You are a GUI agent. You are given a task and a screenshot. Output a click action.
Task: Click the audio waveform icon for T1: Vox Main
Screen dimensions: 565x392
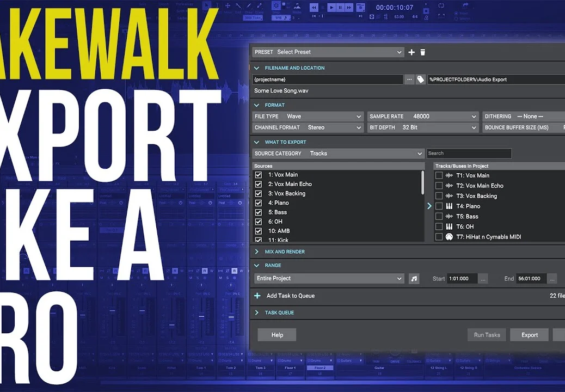449,175
